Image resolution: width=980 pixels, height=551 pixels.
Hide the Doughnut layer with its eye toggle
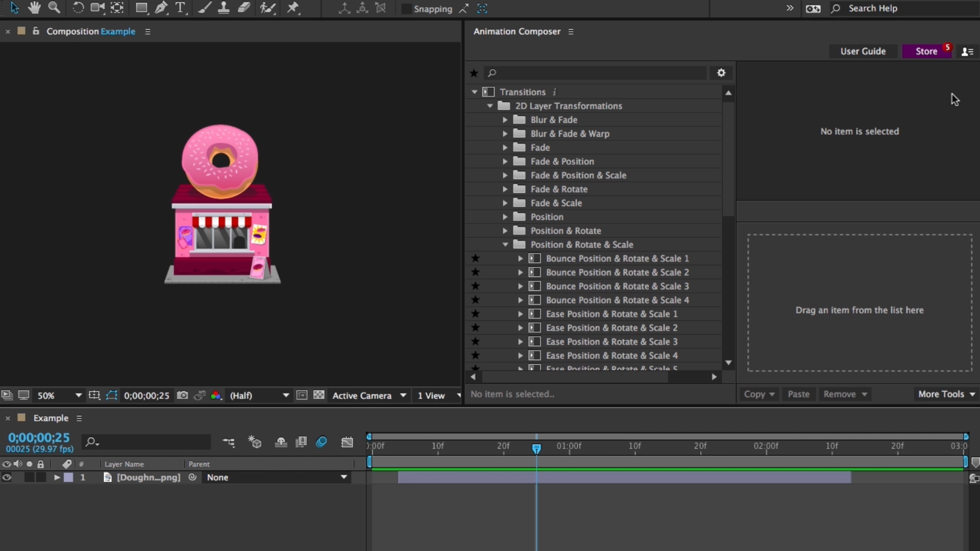(x=7, y=478)
